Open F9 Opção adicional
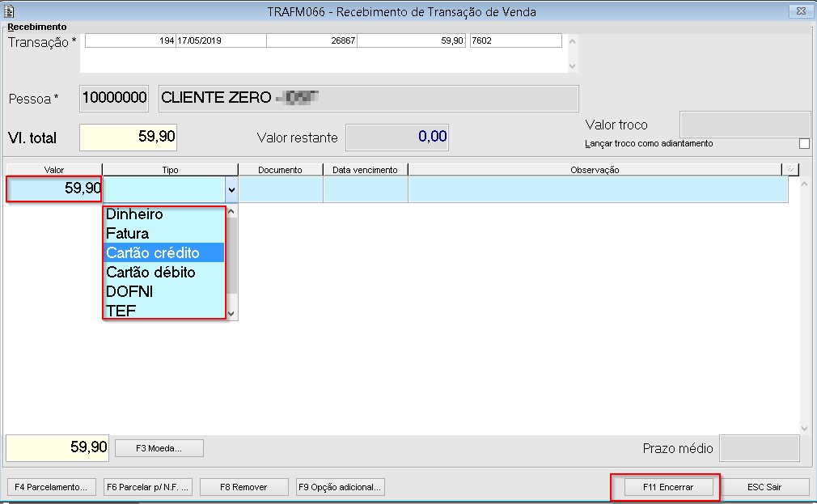Image resolution: width=817 pixels, height=504 pixels. click(341, 487)
